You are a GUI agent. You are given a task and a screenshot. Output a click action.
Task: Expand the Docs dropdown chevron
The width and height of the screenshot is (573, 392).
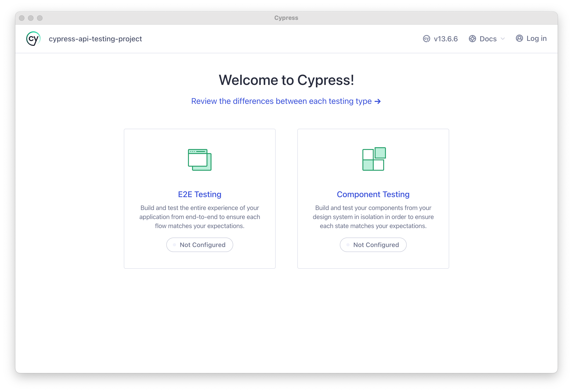(503, 39)
